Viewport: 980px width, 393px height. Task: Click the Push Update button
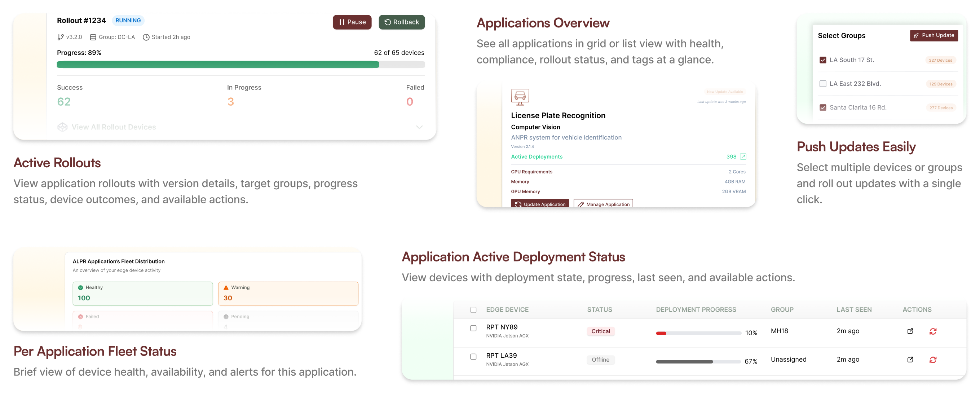tap(933, 35)
